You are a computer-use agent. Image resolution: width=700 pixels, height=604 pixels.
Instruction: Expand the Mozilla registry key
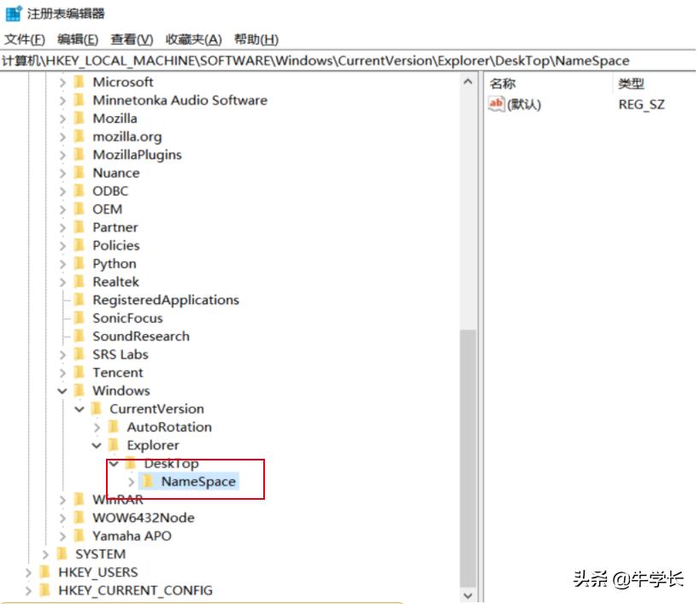(x=63, y=119)
